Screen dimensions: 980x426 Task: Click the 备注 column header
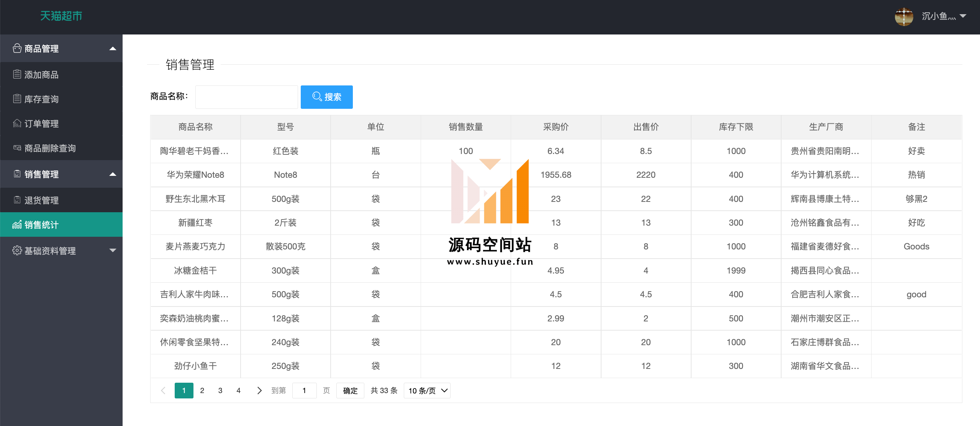point(916,127)
